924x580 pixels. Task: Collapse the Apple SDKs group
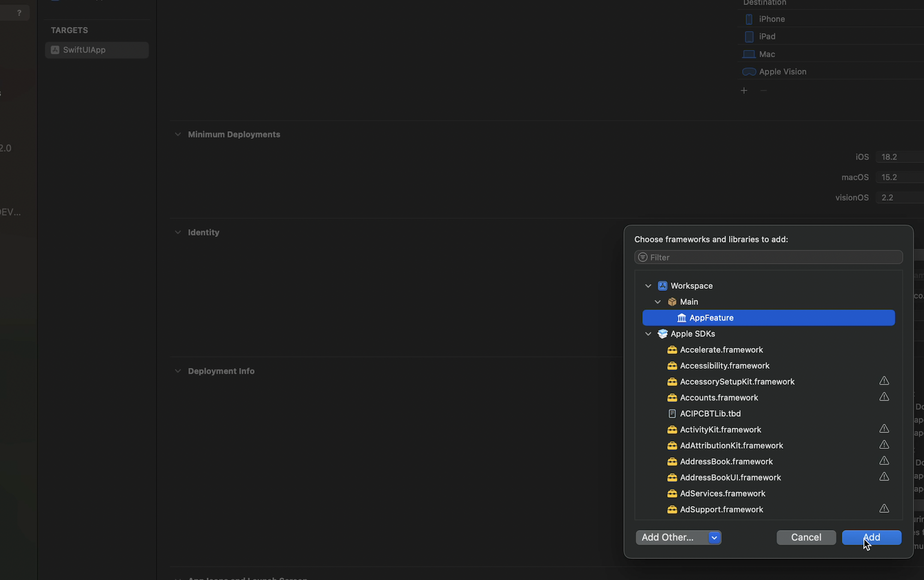click(x=648, y=334)
